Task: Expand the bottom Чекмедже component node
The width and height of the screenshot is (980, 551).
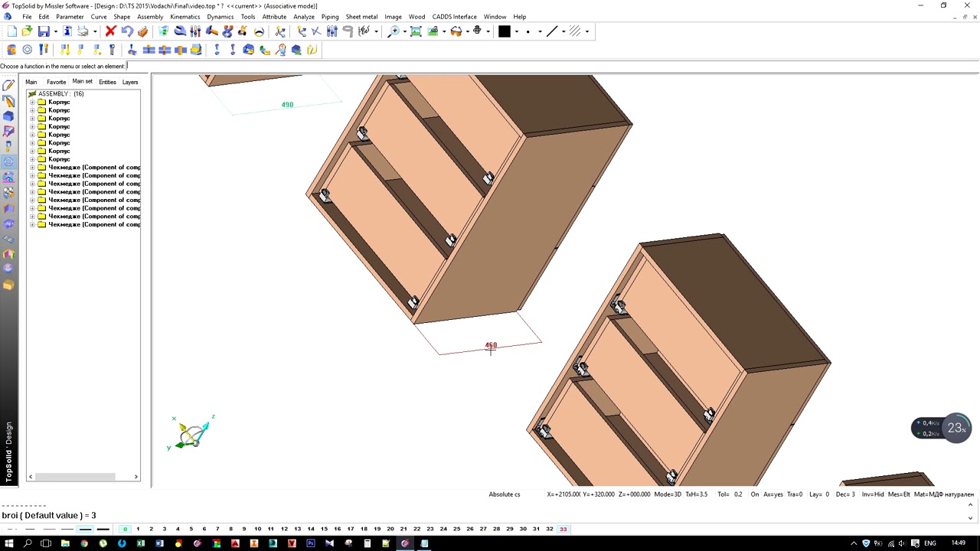Action: point(32,224)
